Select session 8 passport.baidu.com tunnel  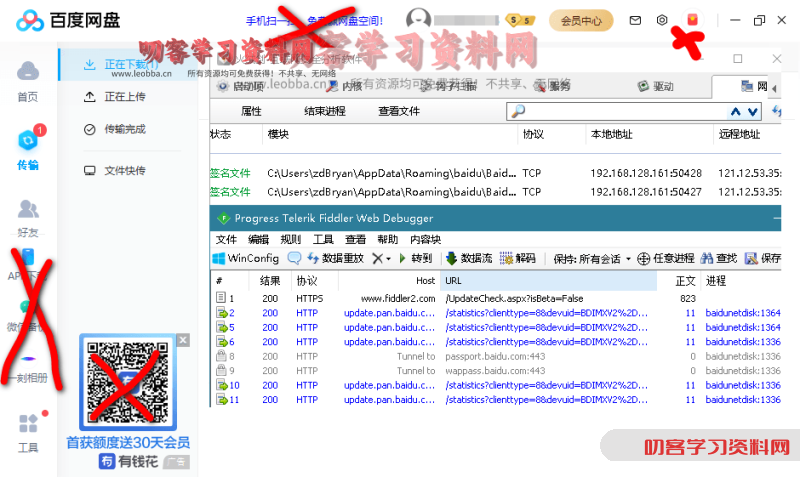(x=495, y=357)
